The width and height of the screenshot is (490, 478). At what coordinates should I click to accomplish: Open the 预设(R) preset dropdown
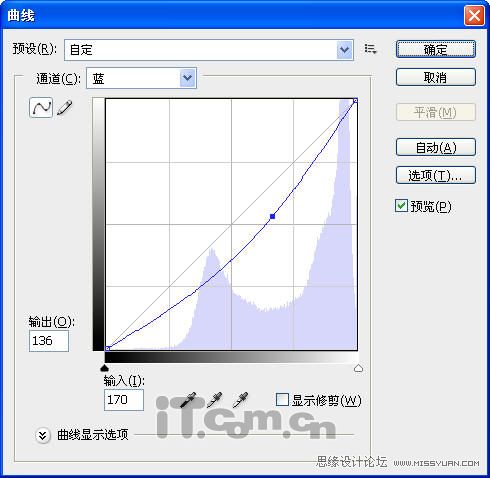(x=209, y=50)
